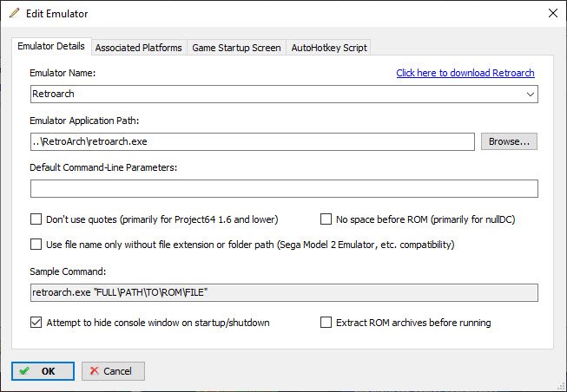
Task: Confirm changes with the OK button
Action: click(x=43, y=371)
